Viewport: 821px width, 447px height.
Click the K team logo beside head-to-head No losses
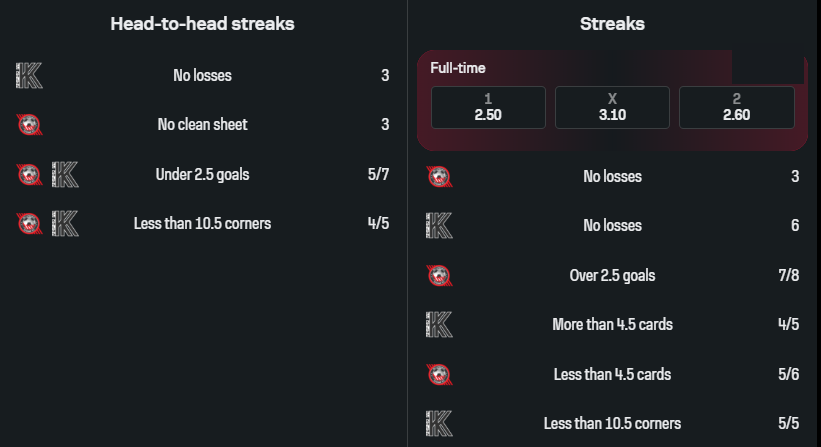point(29,76)
